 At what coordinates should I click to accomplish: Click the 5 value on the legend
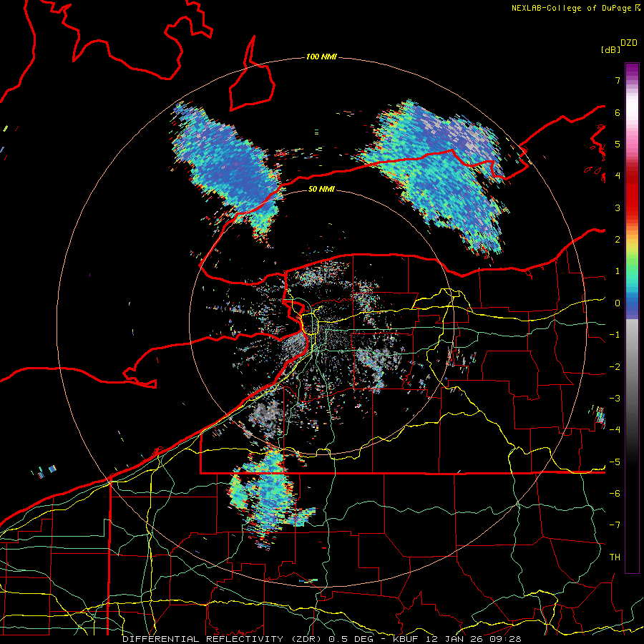(x=618, y=144)
